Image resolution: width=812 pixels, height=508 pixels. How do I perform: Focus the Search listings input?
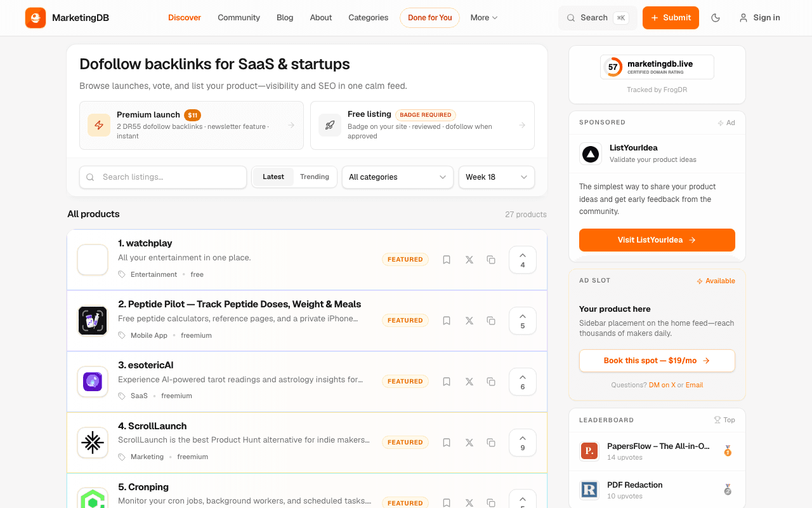tap(163, 177)
